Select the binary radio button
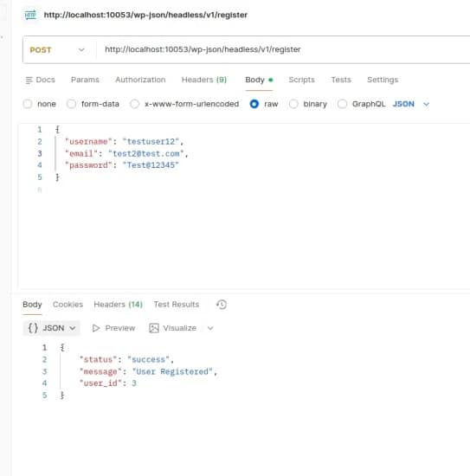The width and height of the screenshot is (470, 476). 293,104
